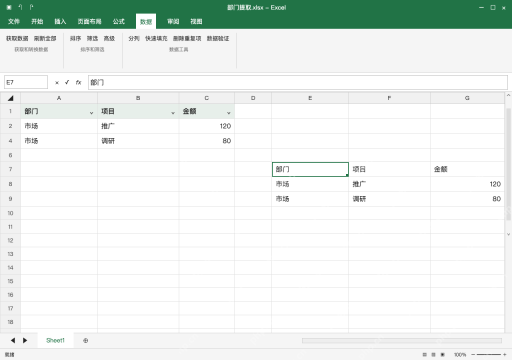The image size is (512, 360).
Task: Open the 项目 column filter dropdown
Action: (x=173, y=113)
